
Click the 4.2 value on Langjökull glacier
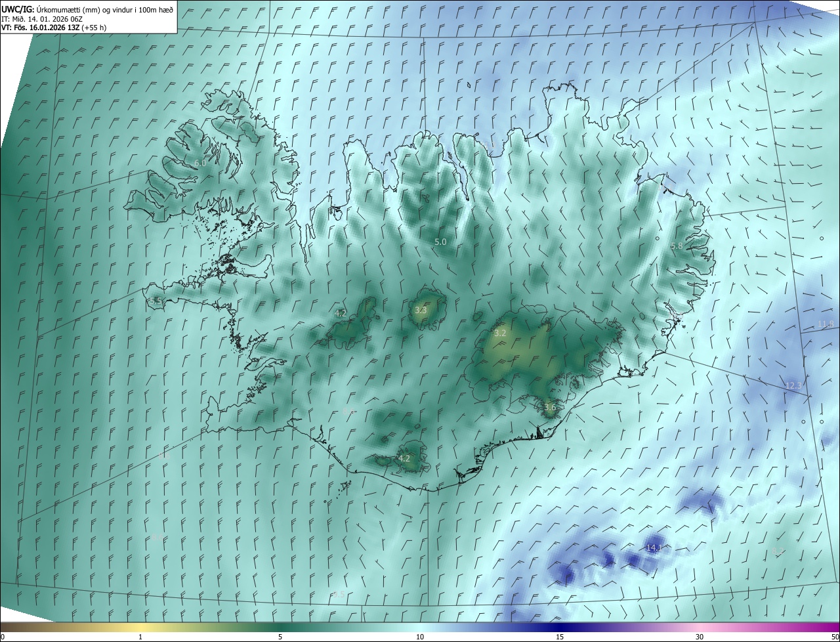341,313
